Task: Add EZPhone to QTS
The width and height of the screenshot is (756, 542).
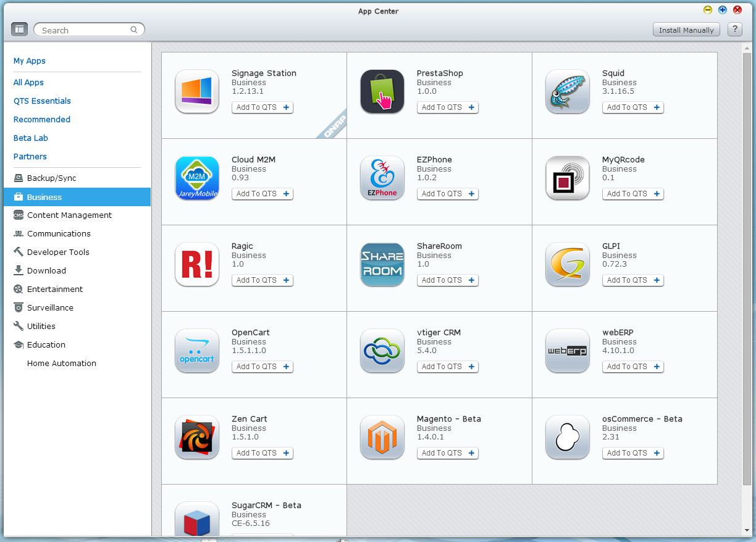Action: [448, 194]
